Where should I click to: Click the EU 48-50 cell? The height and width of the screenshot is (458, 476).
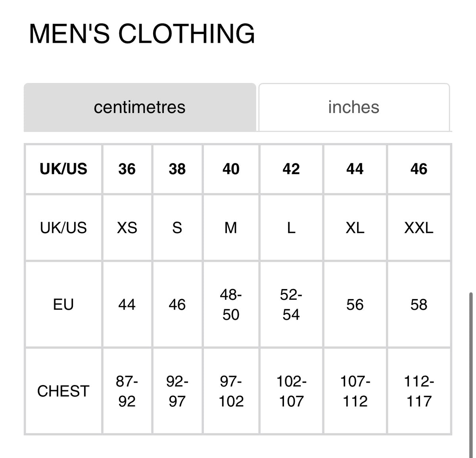231,305
